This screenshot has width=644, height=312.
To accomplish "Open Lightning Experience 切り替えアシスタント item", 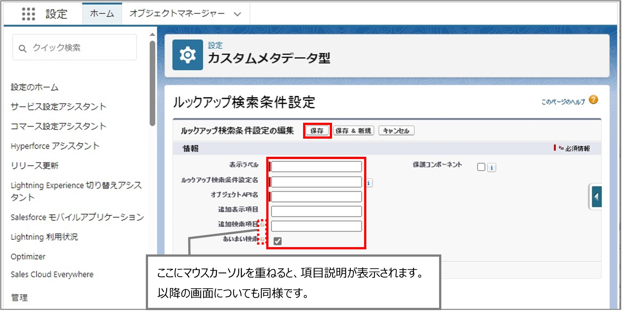I will click(76, 191).
